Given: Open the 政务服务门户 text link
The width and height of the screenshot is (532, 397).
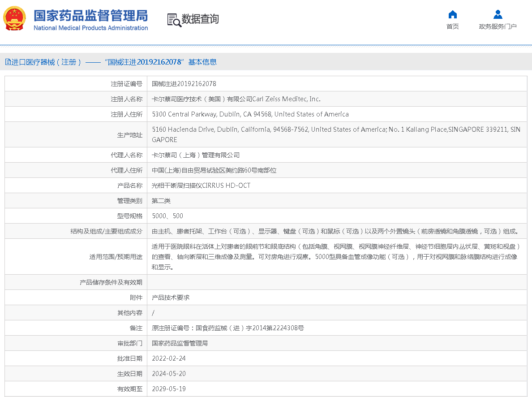Looking at the screenshot, I should coord(498,26).
